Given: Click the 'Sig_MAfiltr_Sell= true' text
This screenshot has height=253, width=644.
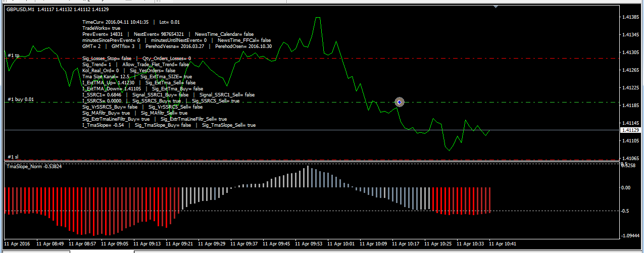Looking at the screenshot, I should tap(164, 113).
